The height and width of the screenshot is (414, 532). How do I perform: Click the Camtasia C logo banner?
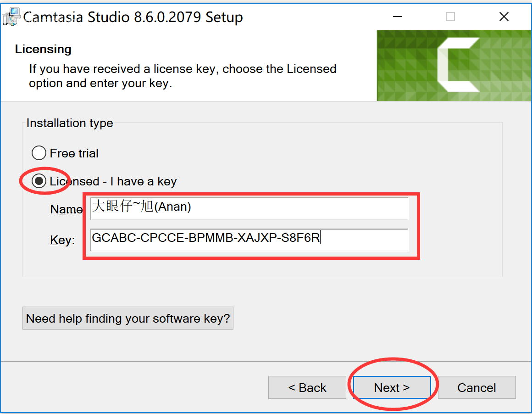(x=454, y=65)
